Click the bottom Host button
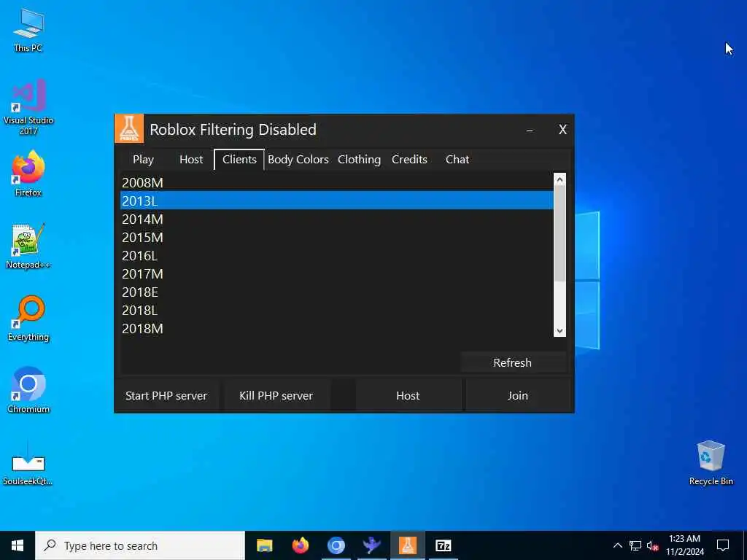 tap(408, 396)
